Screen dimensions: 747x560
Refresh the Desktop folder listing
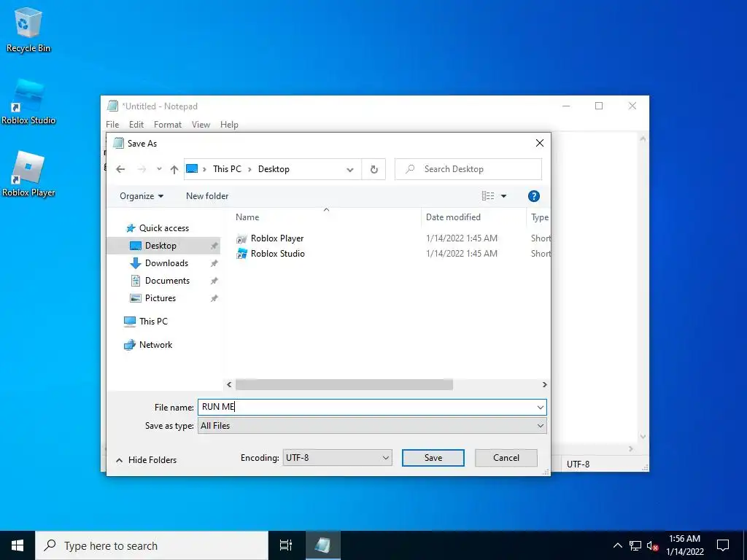[374, 169]
